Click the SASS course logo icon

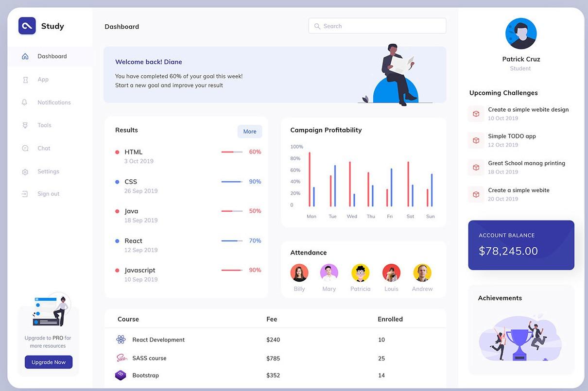coord(121,358)
